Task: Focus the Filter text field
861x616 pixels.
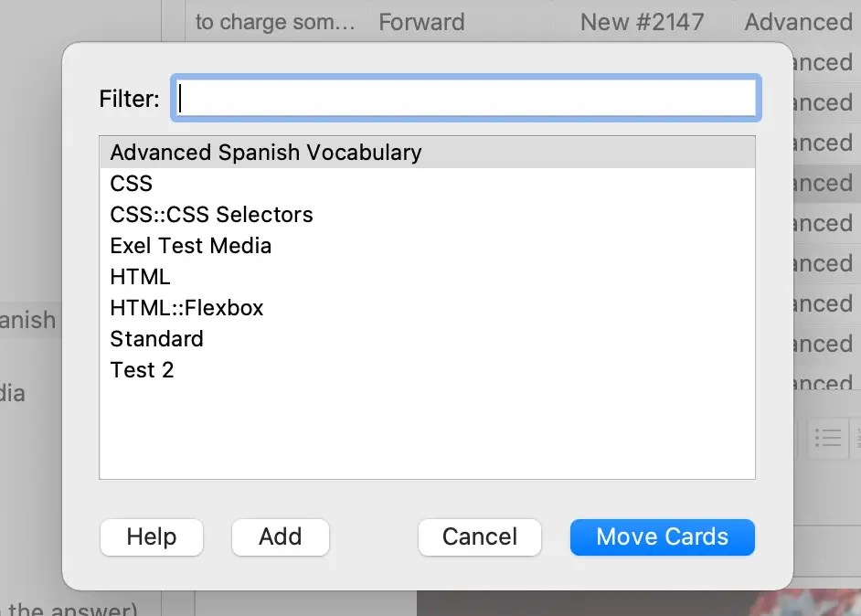Action: tap(466, 98)
